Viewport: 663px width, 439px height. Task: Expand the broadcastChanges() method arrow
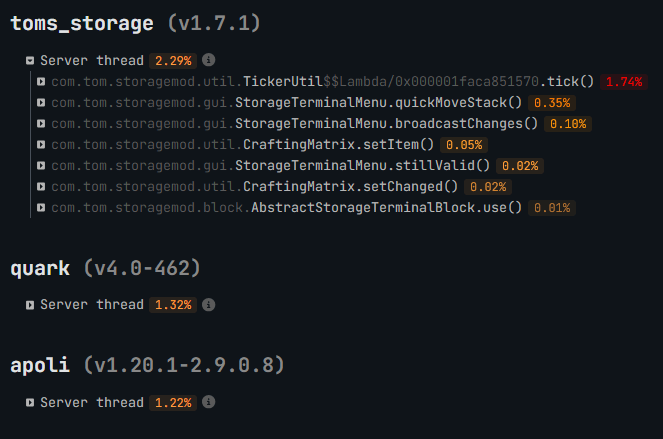tap(41, 123)
